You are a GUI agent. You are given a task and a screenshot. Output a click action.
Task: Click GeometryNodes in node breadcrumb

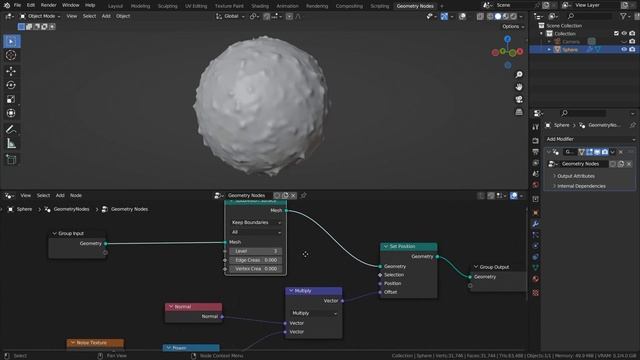pyautogui.click(x=71, y=209)
